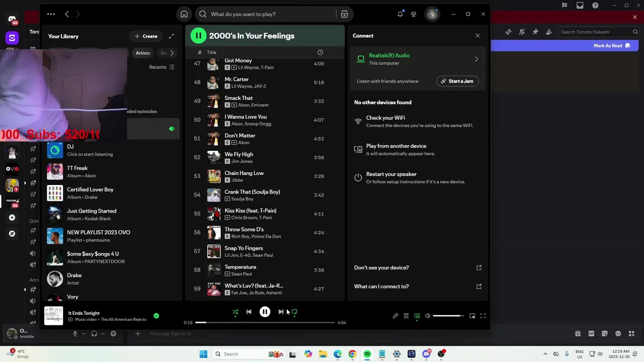Screen dimensions: 644x362
Task: Click the Spotify home icon
Action: click(184, 14)
